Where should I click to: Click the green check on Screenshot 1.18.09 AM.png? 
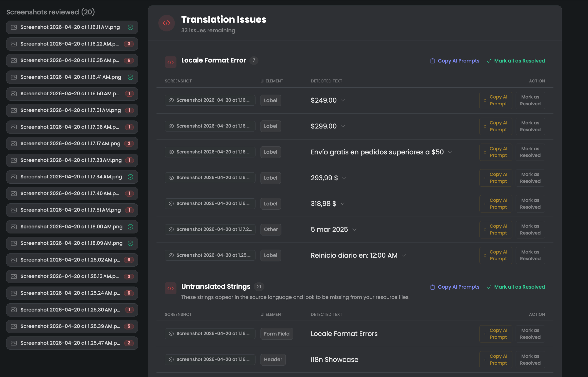[130, 243]
